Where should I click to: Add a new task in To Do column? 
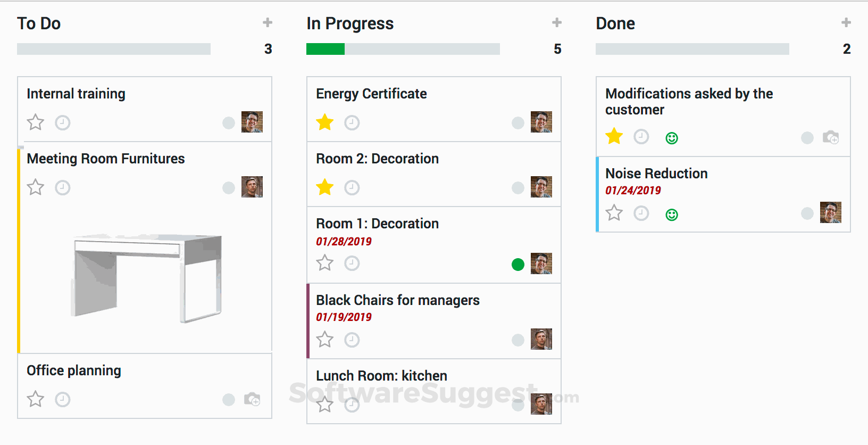[x=268, y=22]
